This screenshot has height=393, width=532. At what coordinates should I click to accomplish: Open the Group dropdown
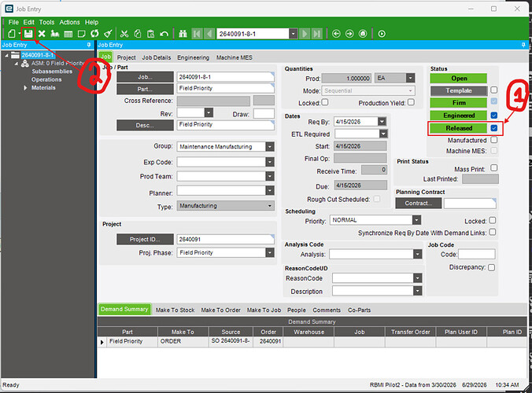(x=270, y=147)
